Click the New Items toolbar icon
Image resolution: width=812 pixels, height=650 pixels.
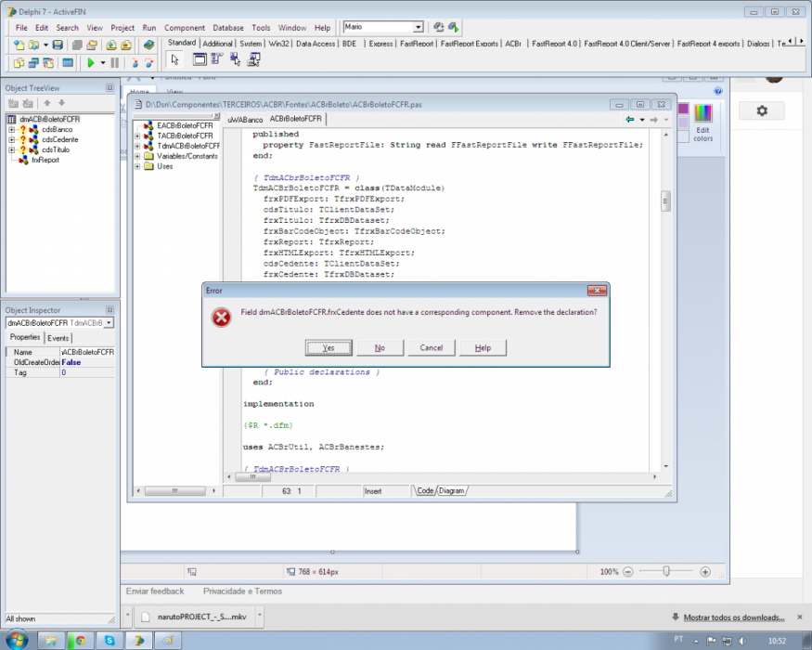coord(19,45)
